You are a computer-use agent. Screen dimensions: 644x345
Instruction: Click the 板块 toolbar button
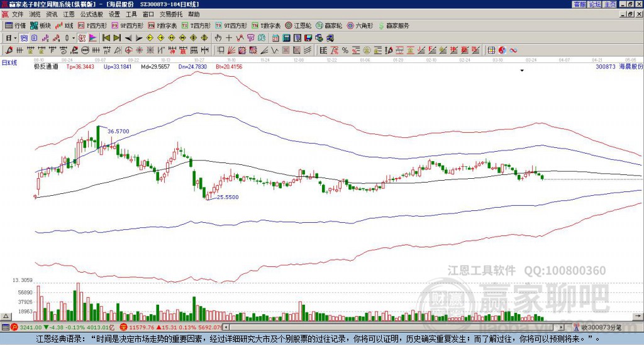coord(41,25)
